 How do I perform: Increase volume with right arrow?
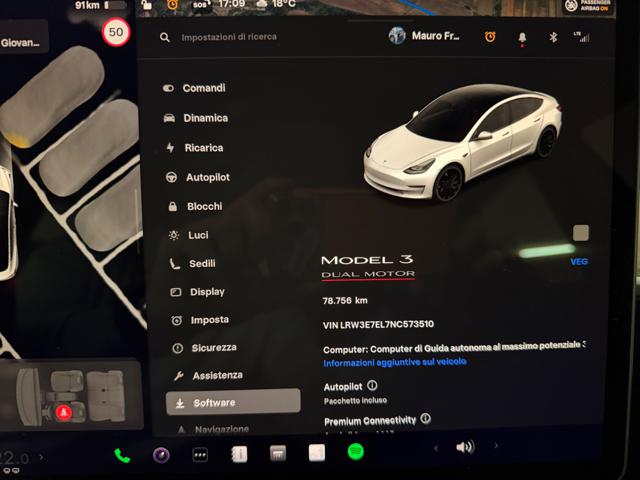point(497,447)
